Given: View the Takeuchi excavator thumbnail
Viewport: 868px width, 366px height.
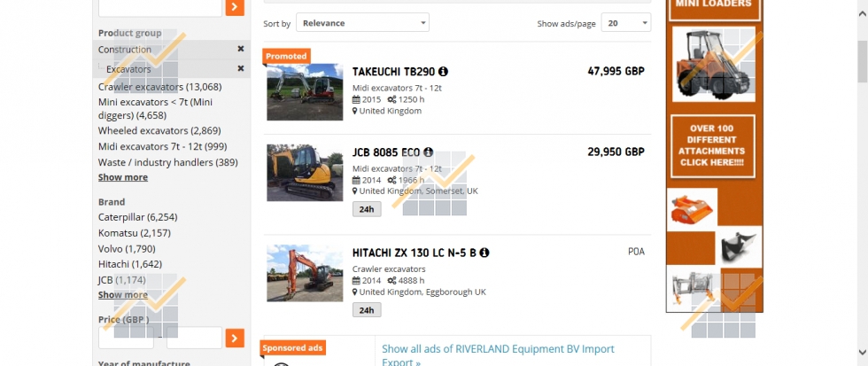Looking at the screenshot, I should pyautogui.click(x=305, y=92).
